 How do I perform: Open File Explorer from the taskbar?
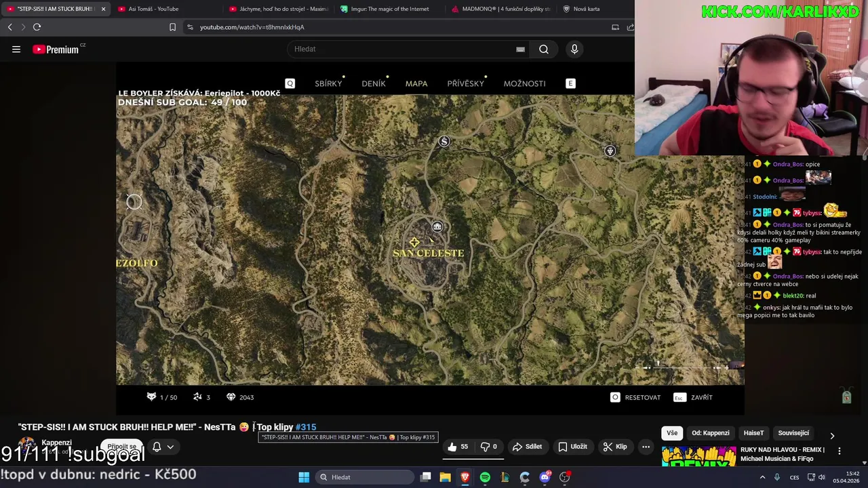coord(446,477)
